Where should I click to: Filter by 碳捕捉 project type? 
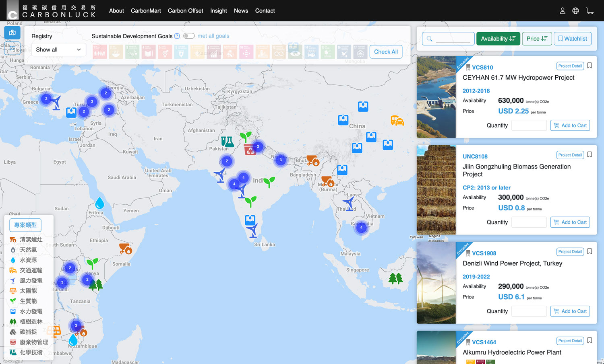pyautogui.click(x=23, y=332)
